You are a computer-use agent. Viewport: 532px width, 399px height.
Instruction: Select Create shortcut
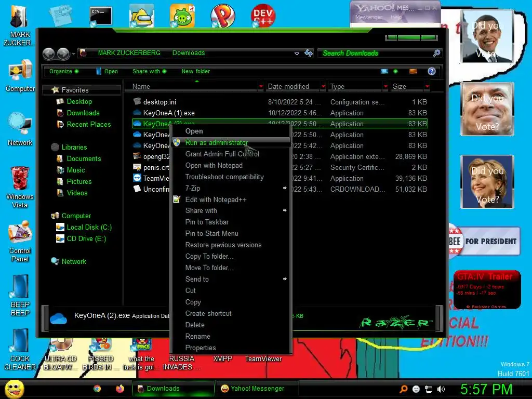coord(231,313)
